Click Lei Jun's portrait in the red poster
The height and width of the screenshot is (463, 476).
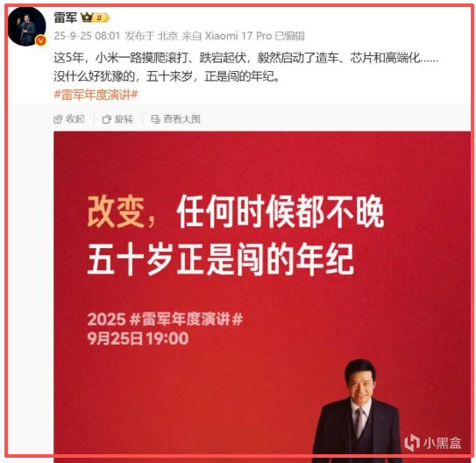tap(359, 410)
